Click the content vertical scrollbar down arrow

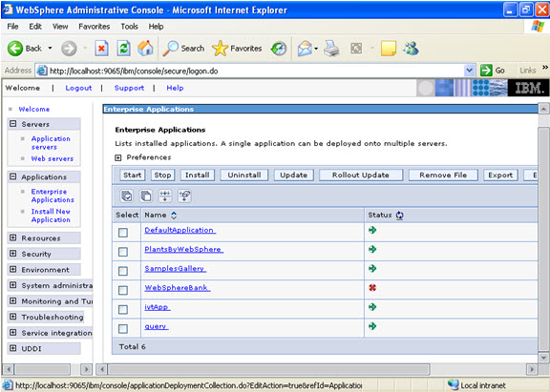543,358
